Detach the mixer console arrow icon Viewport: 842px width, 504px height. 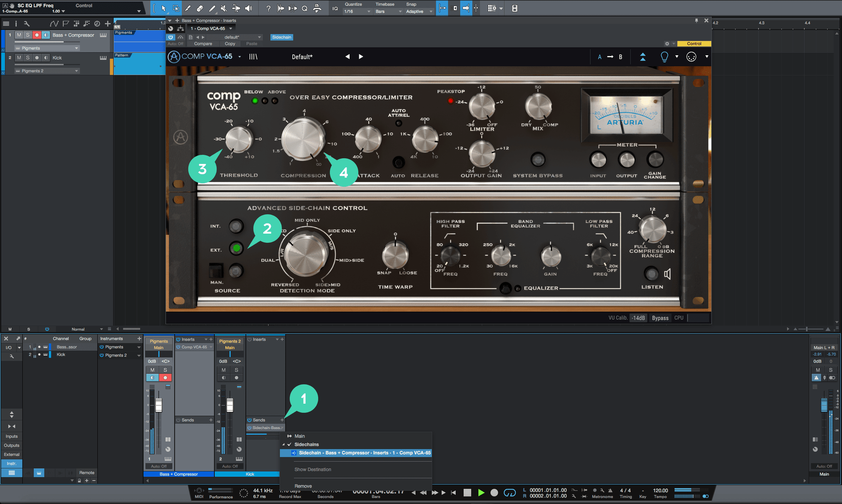[18, 338]
